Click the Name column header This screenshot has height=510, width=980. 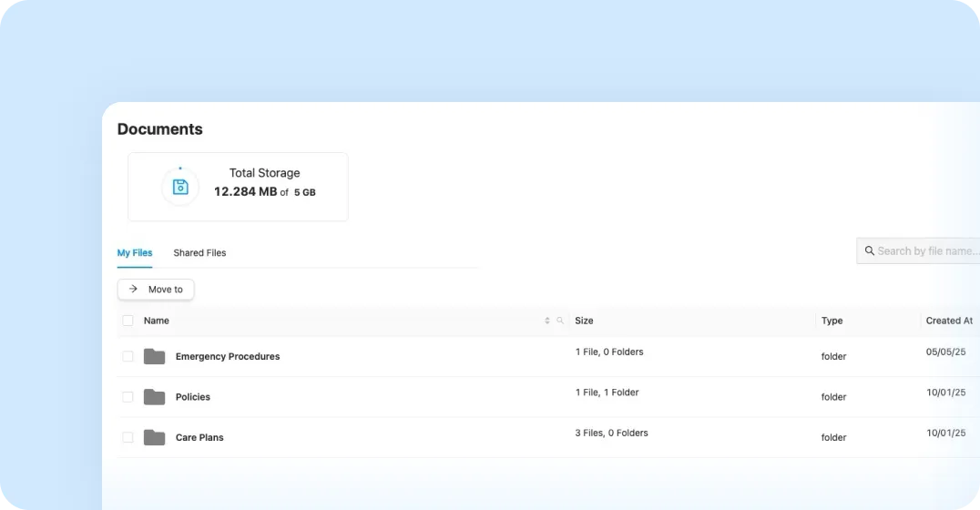[x=157, y=321]
